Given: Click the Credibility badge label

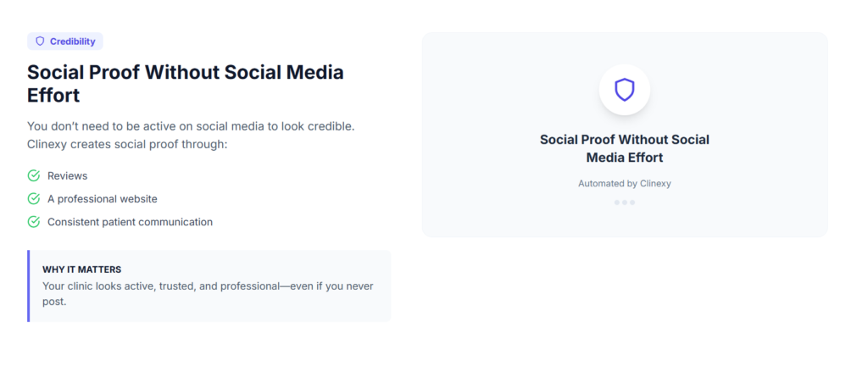Looking at the screenshot, I should 73,42.
